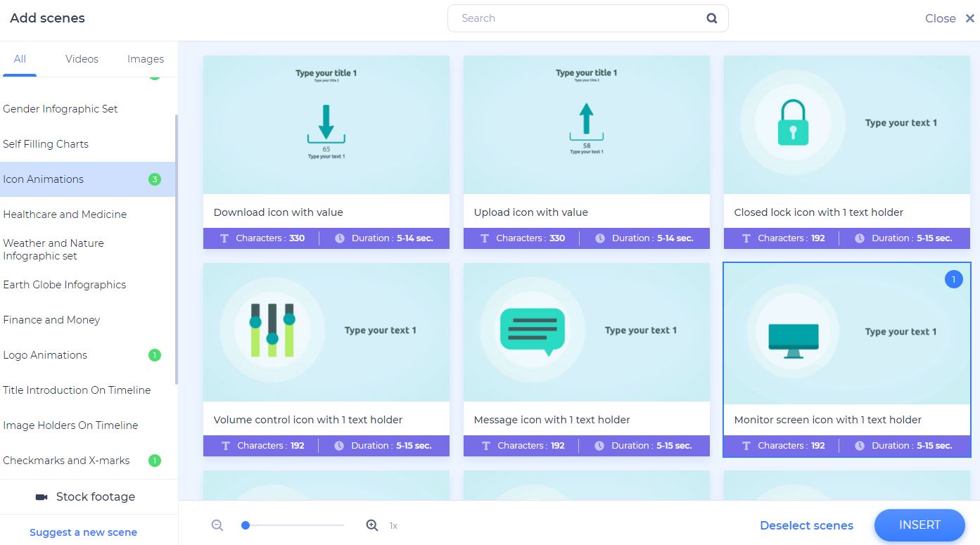Open the Checkmarks and X-marks category

coord(66,460)
